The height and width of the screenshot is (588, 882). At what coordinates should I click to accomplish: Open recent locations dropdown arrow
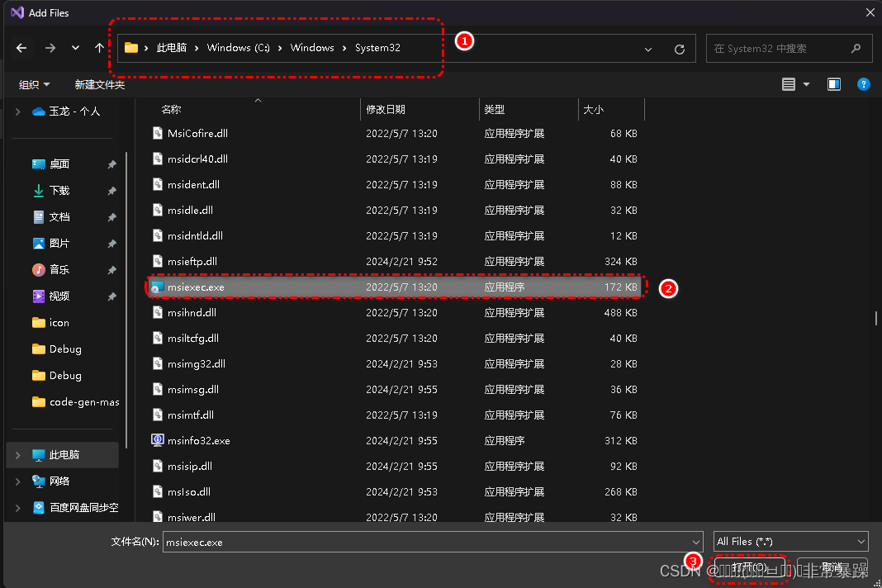point(75,49)
